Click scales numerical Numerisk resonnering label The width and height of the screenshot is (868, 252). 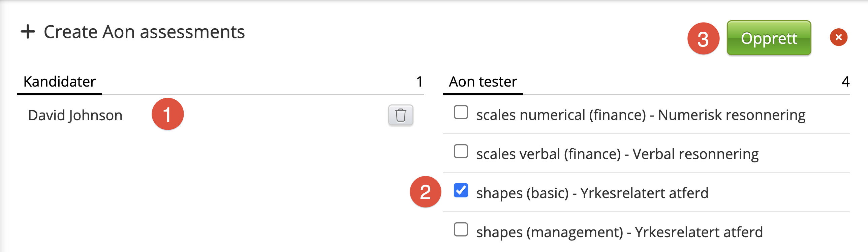tap(641, 115)
